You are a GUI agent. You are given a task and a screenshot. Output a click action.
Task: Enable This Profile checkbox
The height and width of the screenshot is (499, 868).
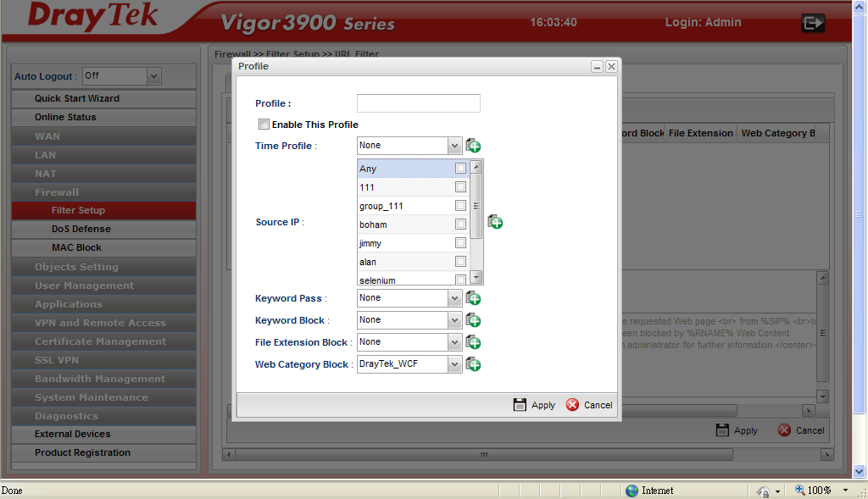[x=264, y=125]
